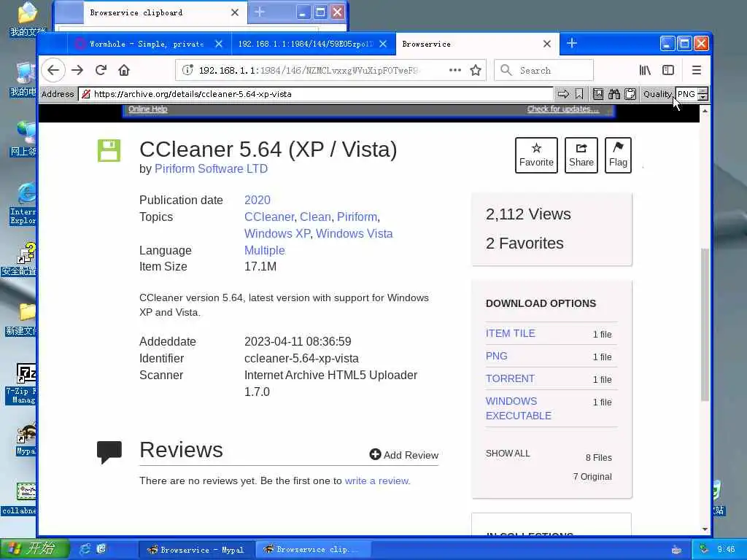Image resolution: width=747 pixels, height=560 pixels.
Task: Select the active Browservice tab
Action: coord(472,44)
